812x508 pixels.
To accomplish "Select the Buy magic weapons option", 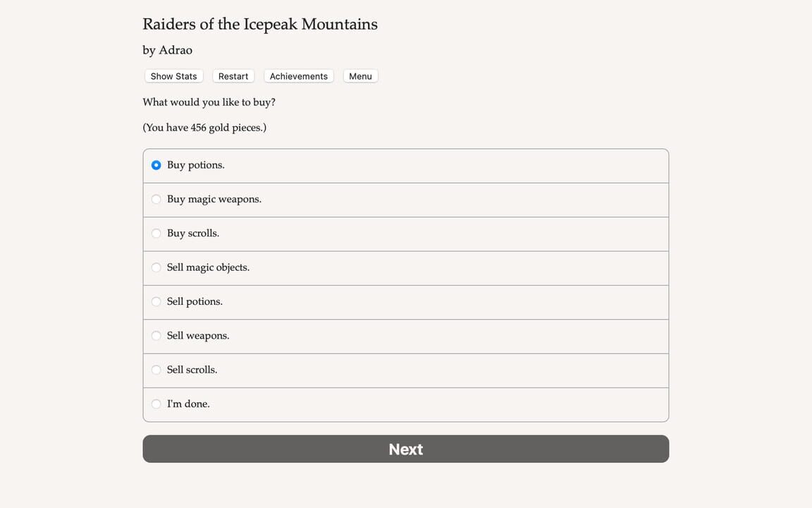I will [214, 199].
